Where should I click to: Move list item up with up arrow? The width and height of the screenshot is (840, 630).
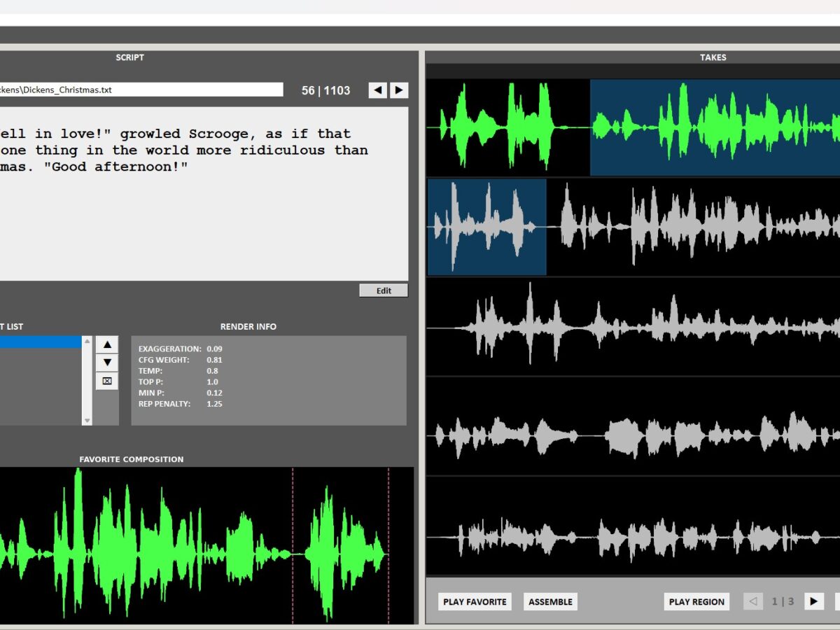pyautogui.click(x=106, y=344)
